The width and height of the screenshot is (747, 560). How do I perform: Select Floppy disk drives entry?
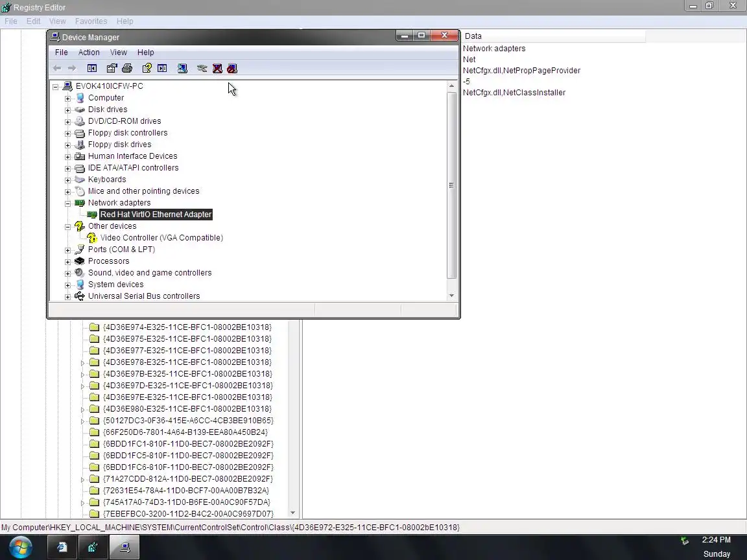(119, 145)
